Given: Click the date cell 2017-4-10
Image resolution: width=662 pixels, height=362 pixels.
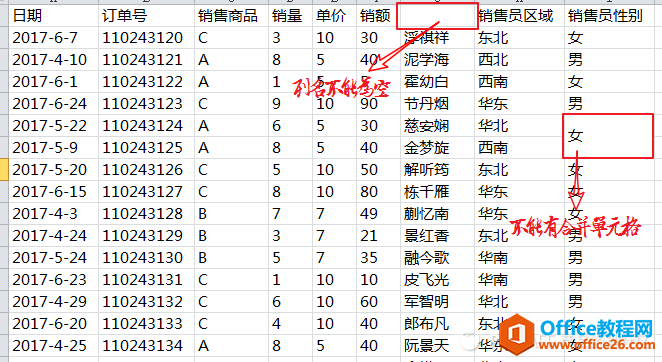Looking at the screenshot, I should [x=54, y=60].
